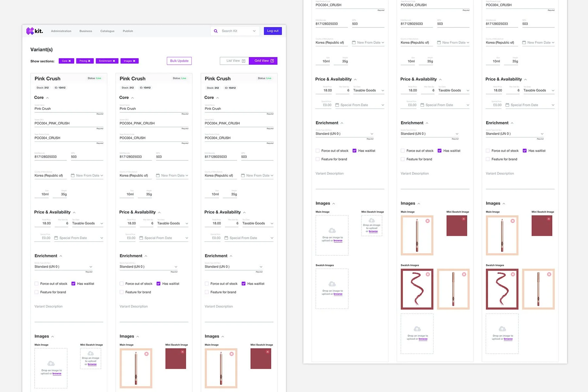Click cloud upload icon in left card Mini Swatch
Image resolution: width=588 pixels, height=392 pixels.
(x=91, y=353)
